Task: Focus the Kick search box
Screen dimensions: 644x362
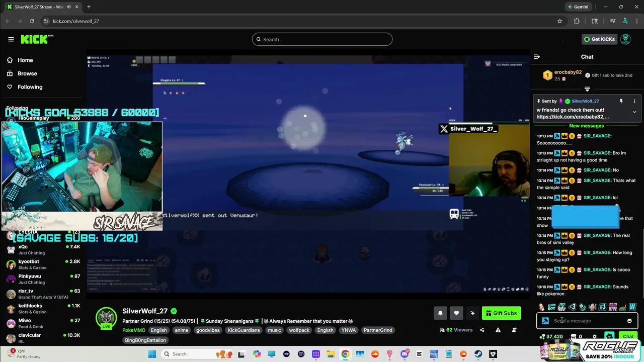Action: [322, 39]
